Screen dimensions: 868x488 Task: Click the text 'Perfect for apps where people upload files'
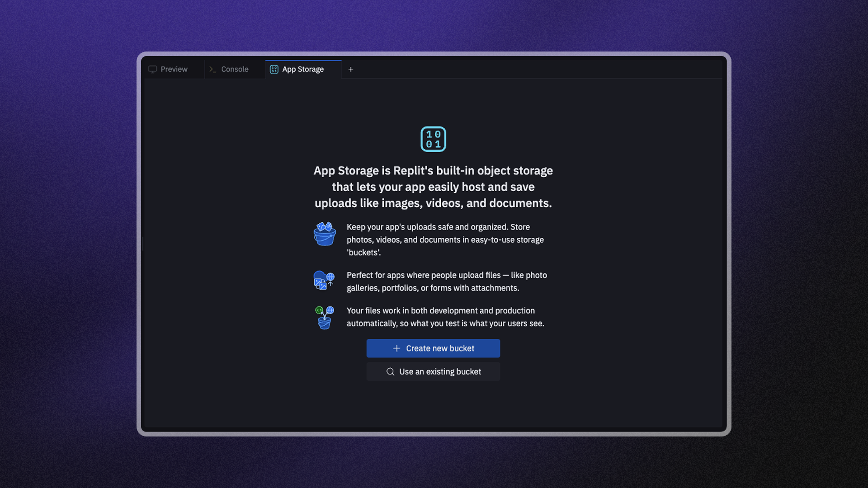pyautogui.click(x=424, y=275)
